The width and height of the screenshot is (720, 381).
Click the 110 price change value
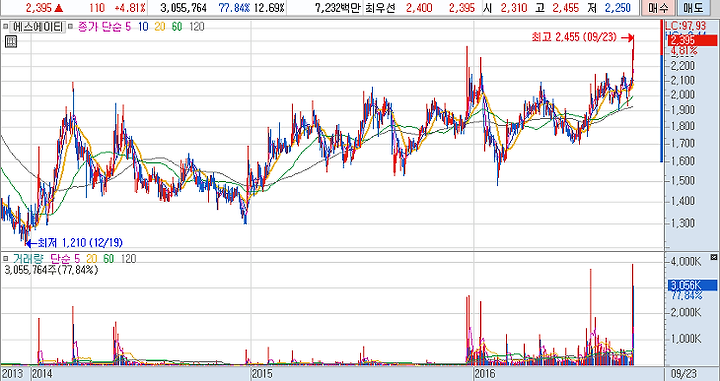pos(97,8)
